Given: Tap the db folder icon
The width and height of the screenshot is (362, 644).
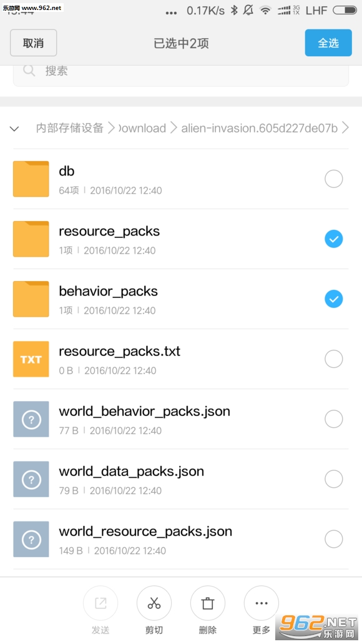Looking at the screenshot, I should click(x=31, y=179).
